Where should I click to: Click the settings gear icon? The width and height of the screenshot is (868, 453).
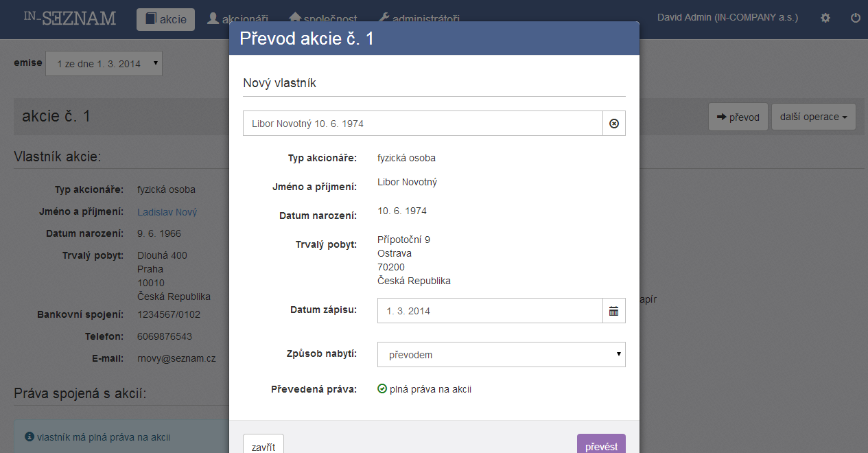825,19
